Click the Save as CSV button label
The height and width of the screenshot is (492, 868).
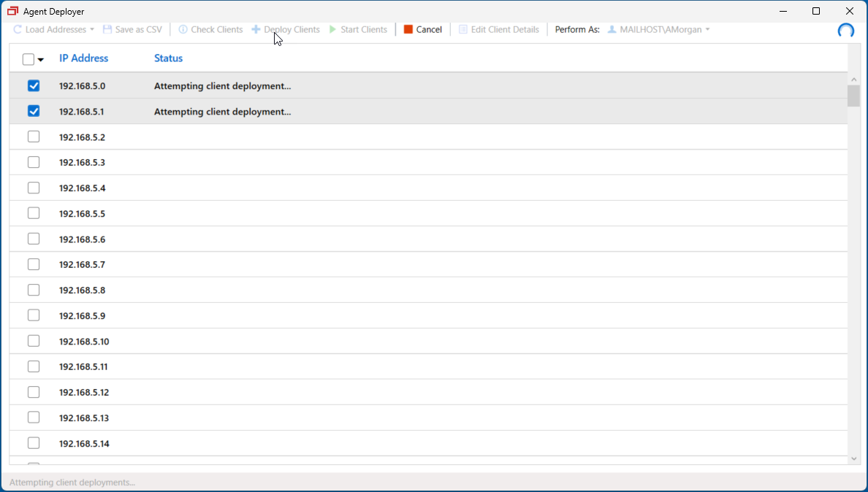[138, 29]
